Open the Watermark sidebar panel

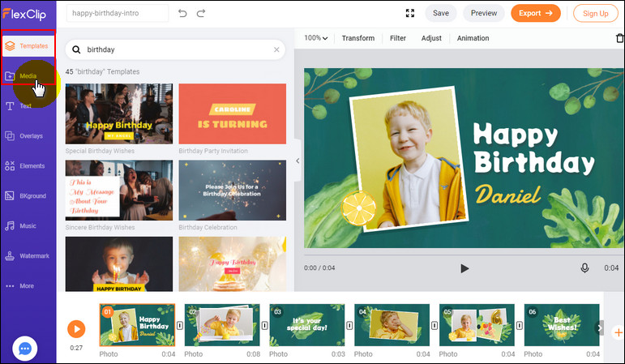27,256
